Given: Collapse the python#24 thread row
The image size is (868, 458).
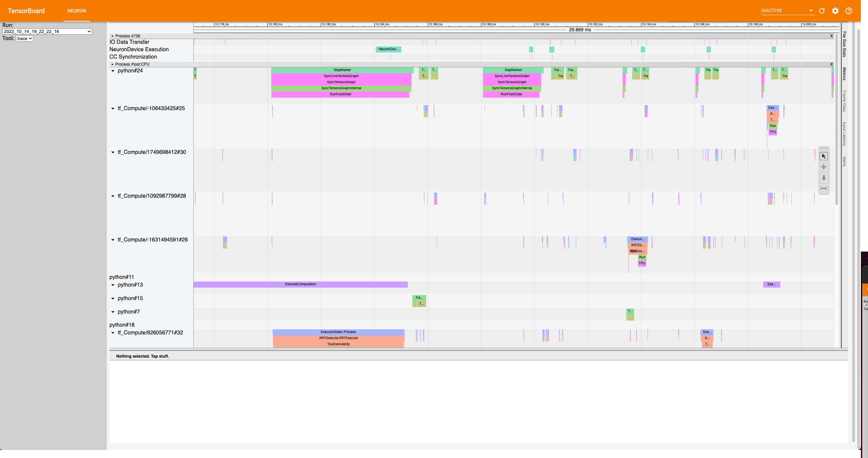Looking at the screenshot, I should click(x=113, y=71).
